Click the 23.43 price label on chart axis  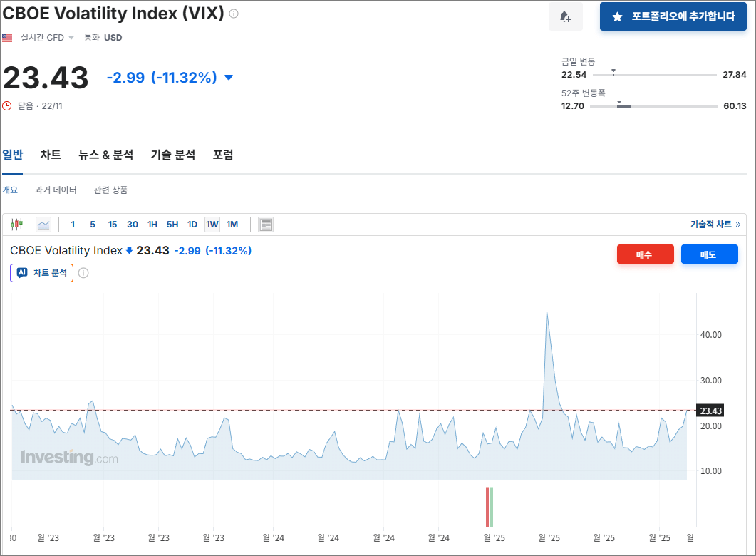click(710, 411)
